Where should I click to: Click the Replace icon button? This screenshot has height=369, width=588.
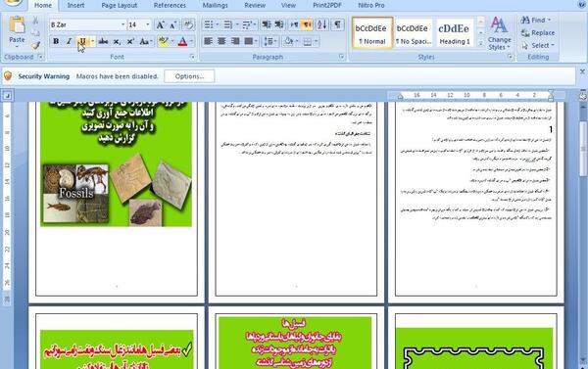click(x=537, y=33)
